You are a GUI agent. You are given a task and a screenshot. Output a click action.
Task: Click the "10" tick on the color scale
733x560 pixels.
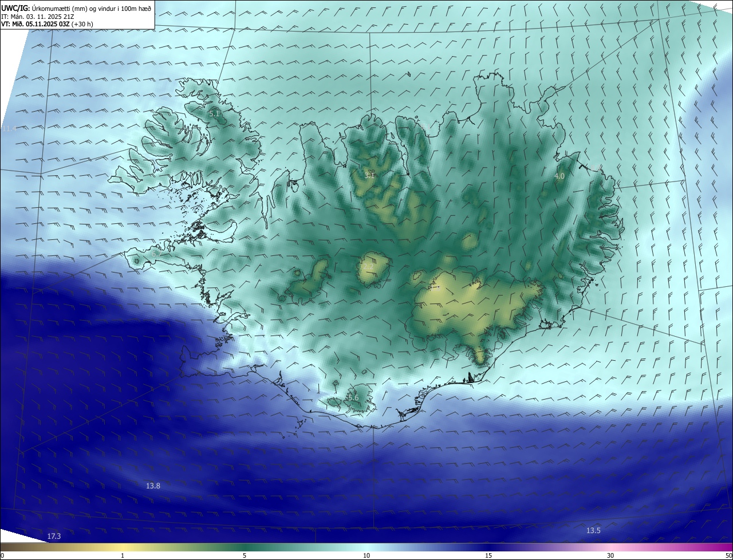[x=366, y=555]
